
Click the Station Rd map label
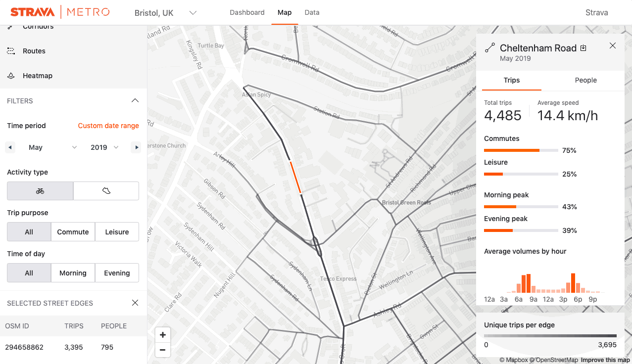coord(327,113)
